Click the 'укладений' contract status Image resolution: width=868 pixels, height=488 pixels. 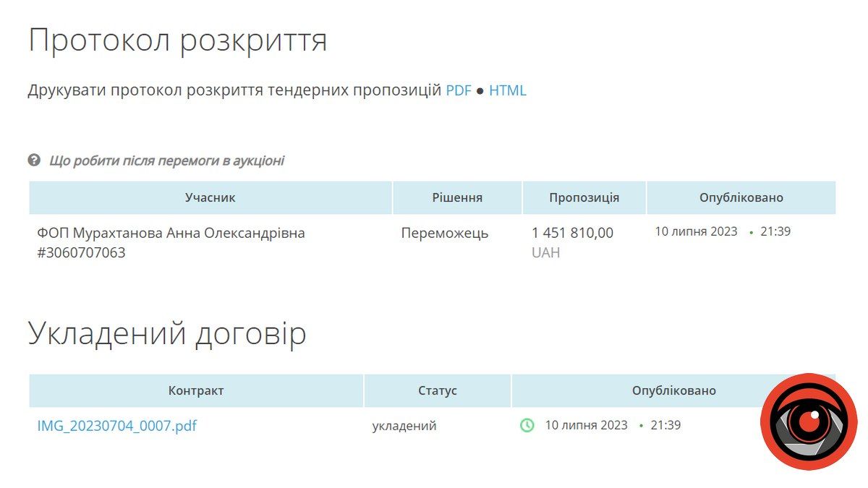coord(404,426)
